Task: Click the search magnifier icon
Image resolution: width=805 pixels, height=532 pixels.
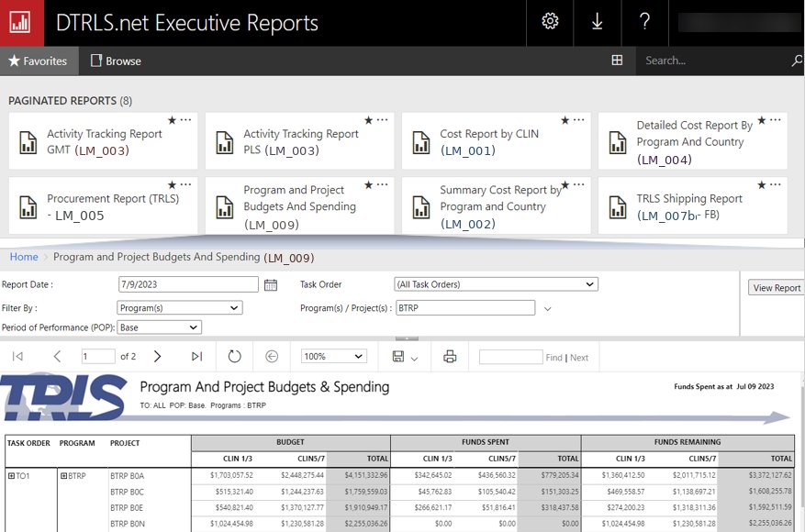Action: click(796, 61)
